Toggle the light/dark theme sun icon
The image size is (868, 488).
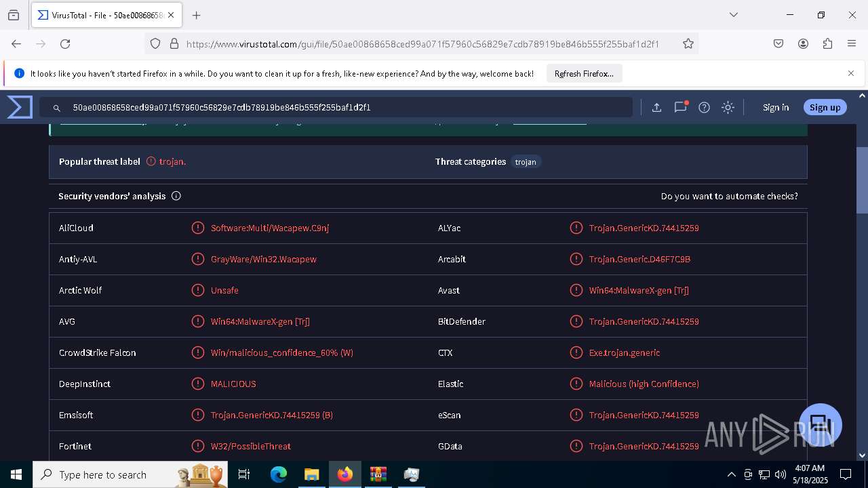point(728,107)
